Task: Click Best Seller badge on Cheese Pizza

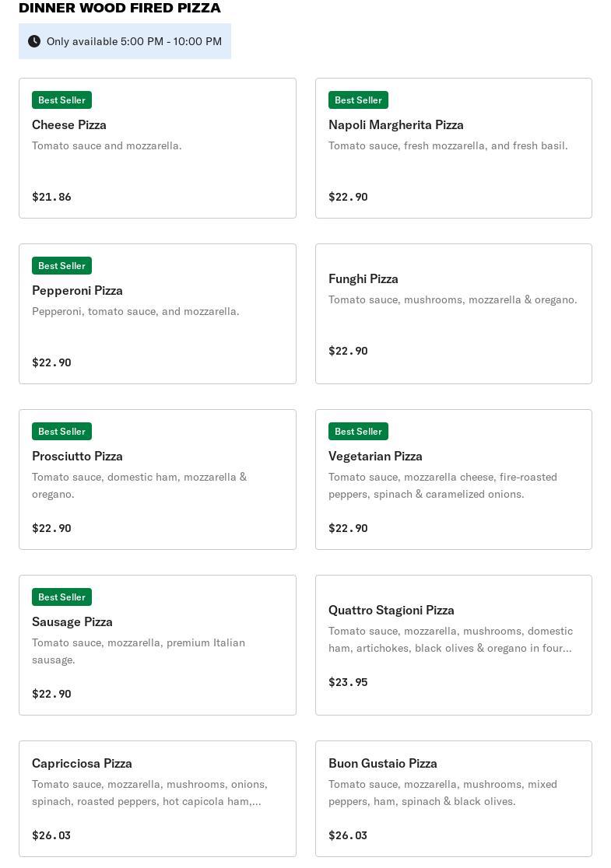Action: (61, 100)
